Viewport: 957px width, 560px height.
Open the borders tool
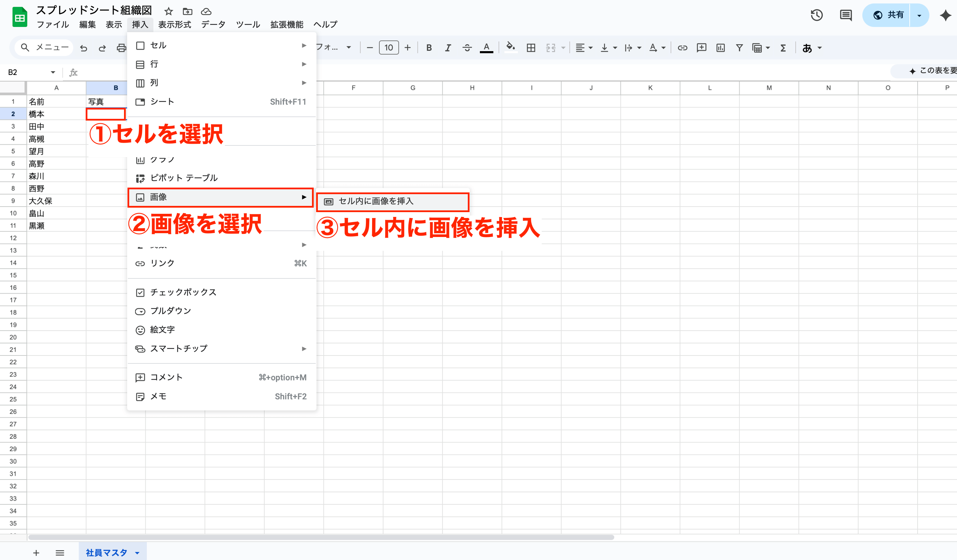pyautogui.click(x=531, y=47)
